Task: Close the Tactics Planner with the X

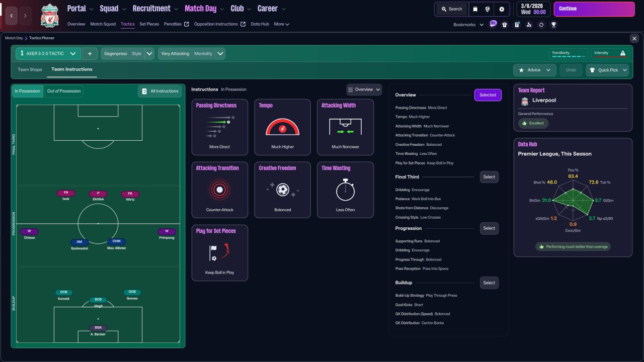Action: (634, 38)
